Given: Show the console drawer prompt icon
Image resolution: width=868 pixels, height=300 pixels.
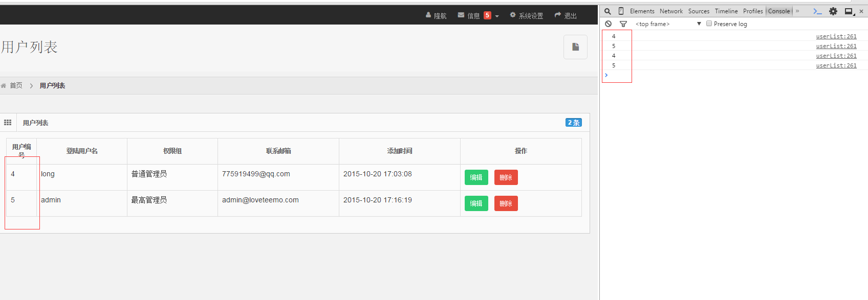Looking at the screenshot, I should tap(817, 11).
